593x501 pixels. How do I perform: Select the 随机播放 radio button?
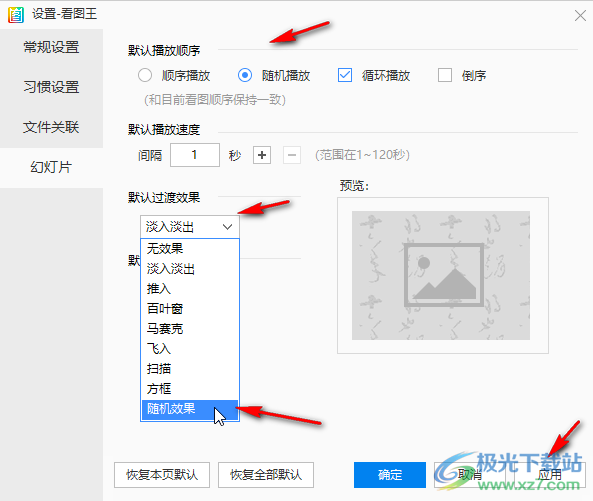point(245,75)
